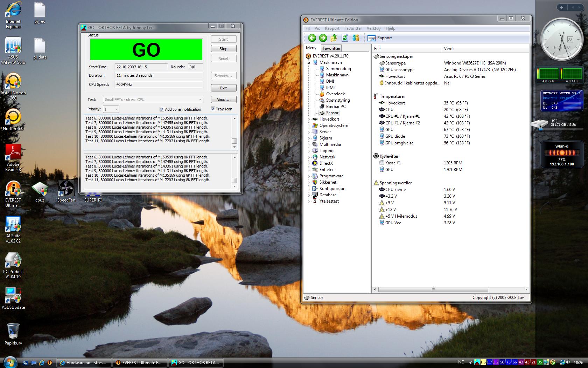Open the Norton 360 desktop icon

13,120
